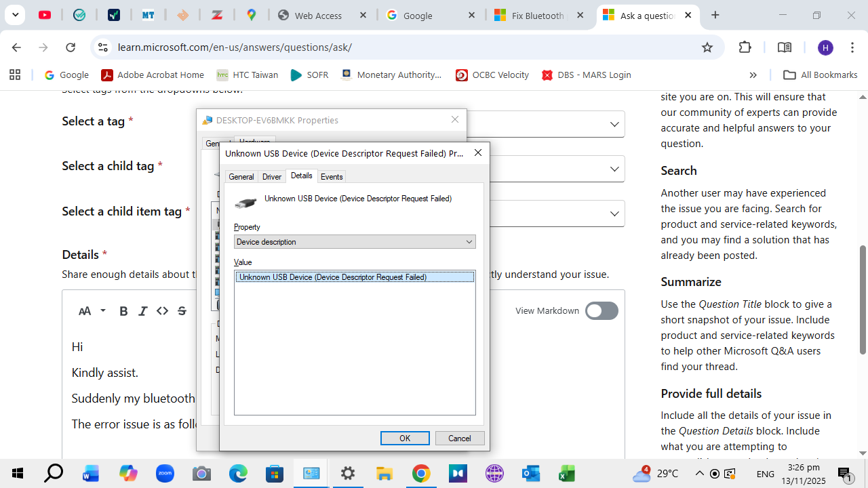The image size is (868, 488).
Task: Open the SOFR bookmark
Action: [x=309, y=75]
